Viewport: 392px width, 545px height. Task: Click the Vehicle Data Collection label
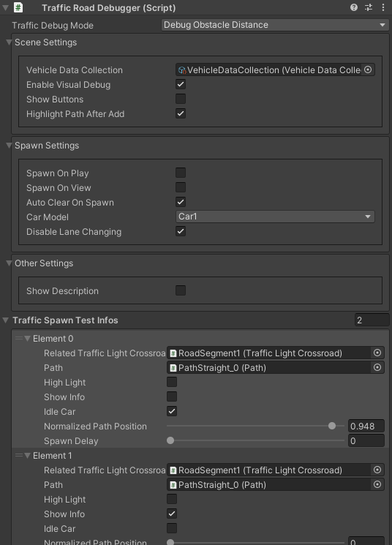click(75, 70)
